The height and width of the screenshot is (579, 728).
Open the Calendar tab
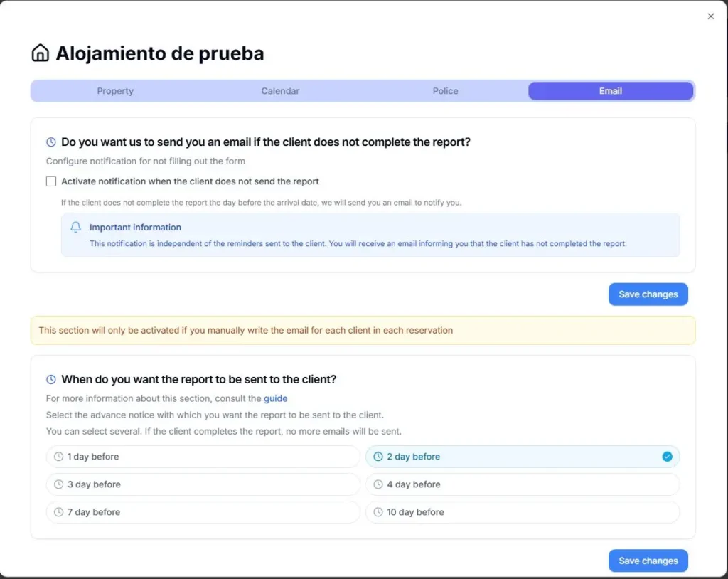(280, 90)
